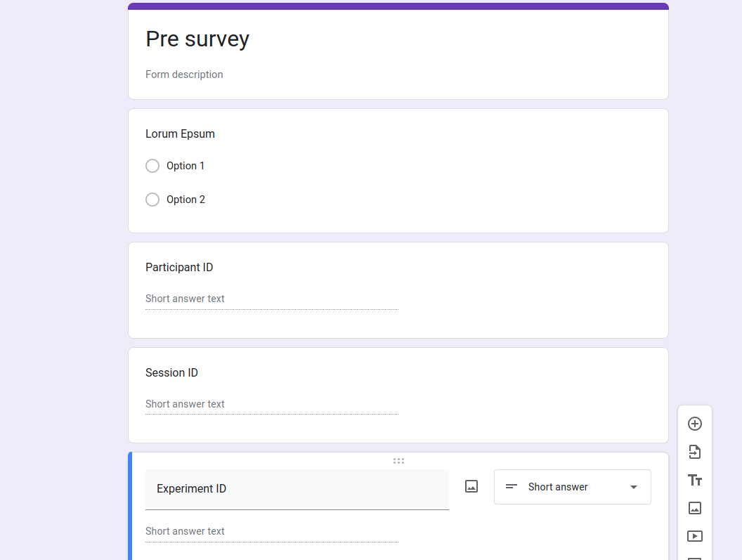Click the Option 1 label text
The height and width of the screenshot is (560, 742).
click(x=185, y=166)
